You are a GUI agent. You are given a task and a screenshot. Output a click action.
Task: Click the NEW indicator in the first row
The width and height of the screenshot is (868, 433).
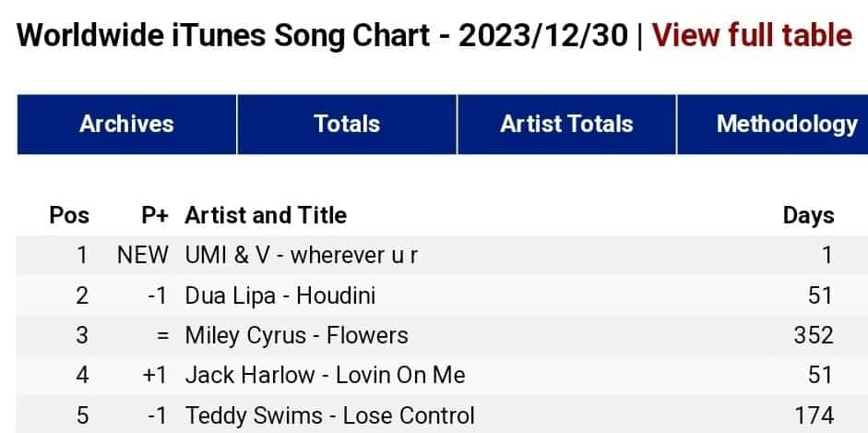tap(143, 255)
